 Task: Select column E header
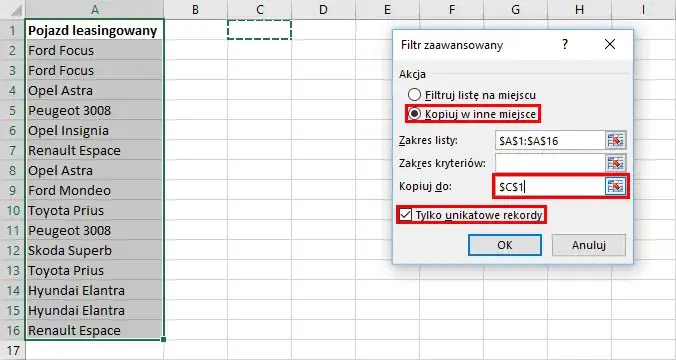click(387, 9)
